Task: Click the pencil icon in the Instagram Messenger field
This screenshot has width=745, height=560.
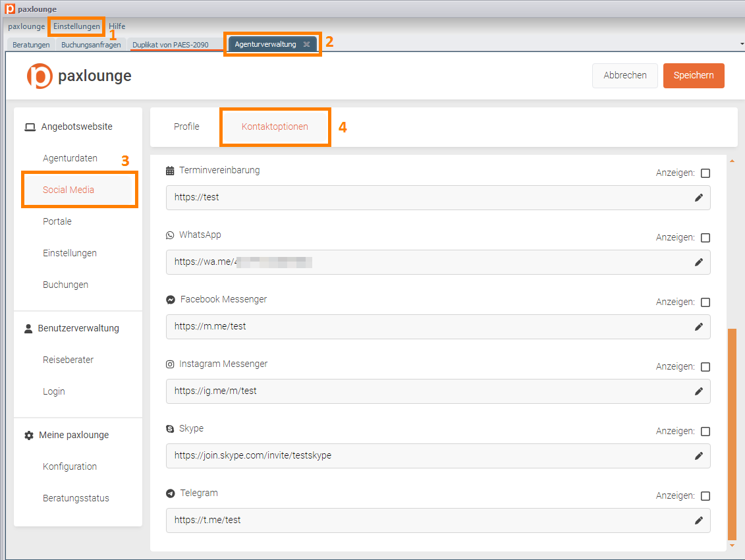Action: pos(698,391)
